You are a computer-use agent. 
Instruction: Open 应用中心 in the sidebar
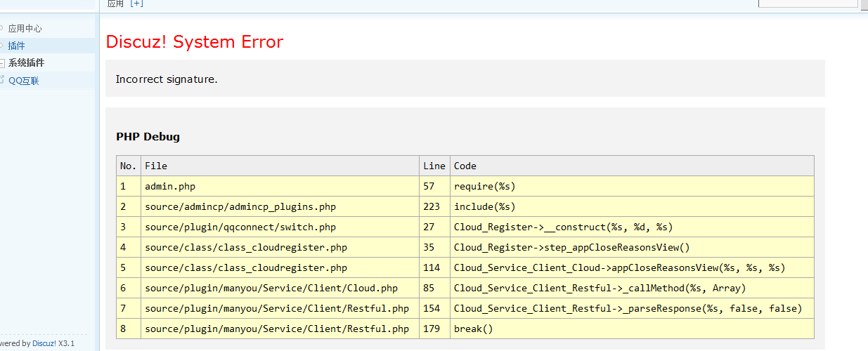pos(25,29)
